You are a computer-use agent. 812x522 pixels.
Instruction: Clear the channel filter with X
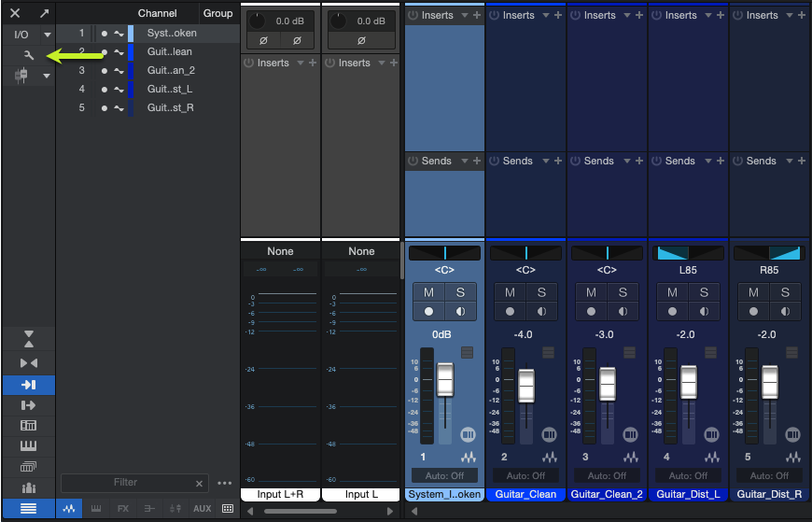199,483
